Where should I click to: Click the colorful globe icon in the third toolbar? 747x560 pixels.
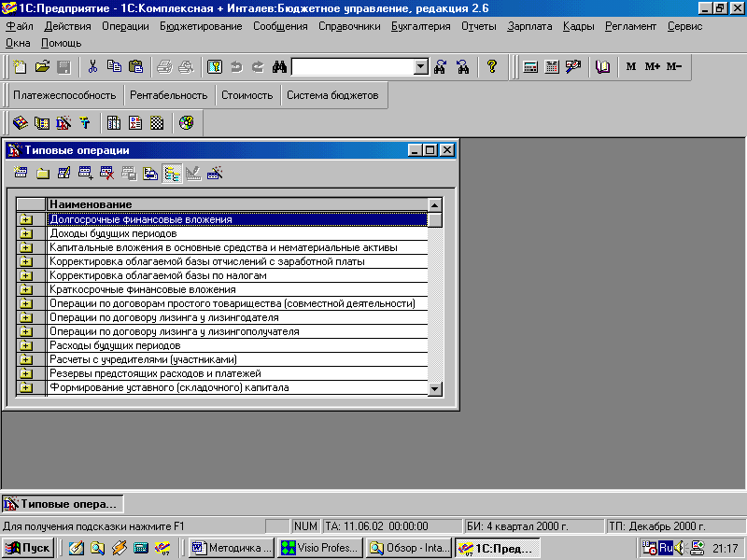(x=186, y=123)
